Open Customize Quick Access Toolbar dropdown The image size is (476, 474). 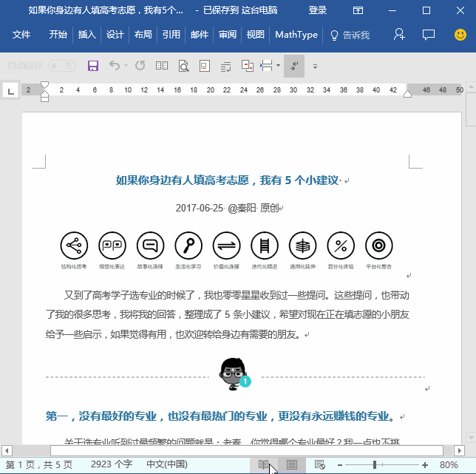coord(315,67)
